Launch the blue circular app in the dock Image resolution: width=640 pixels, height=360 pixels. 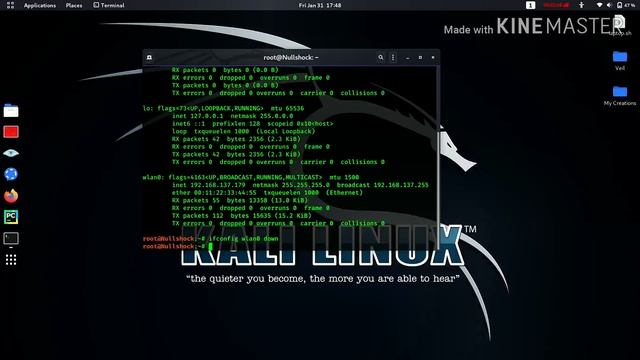coord(11,174)
